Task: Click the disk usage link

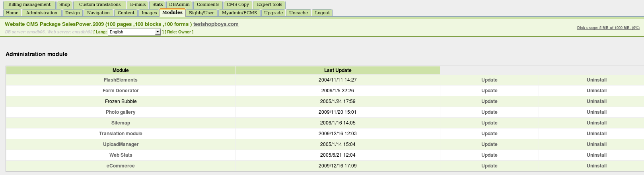Action: coord(608,28)
